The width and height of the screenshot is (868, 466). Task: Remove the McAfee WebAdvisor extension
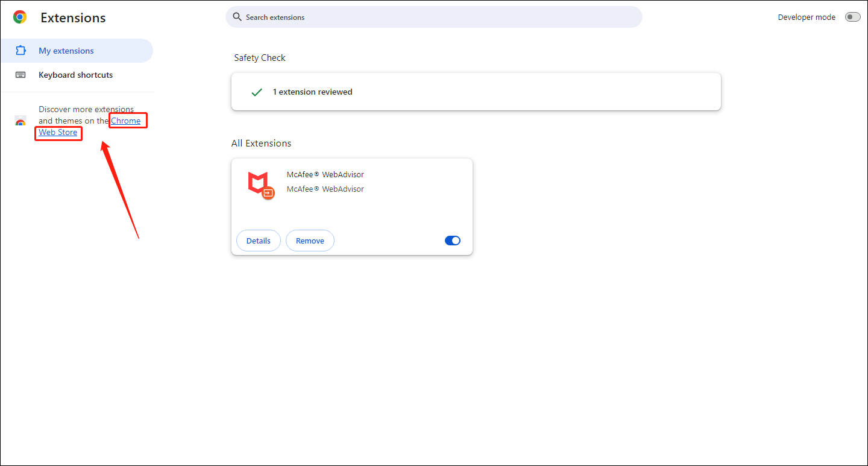(x=310, y=241)
